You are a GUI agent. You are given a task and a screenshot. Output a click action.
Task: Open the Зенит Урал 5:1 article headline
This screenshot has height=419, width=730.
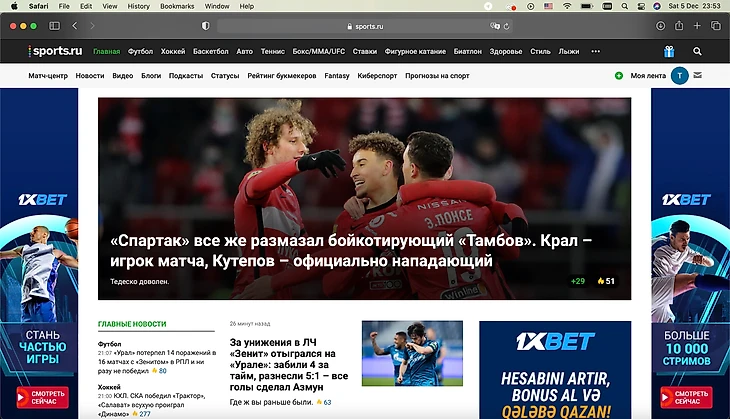[289, 365]
